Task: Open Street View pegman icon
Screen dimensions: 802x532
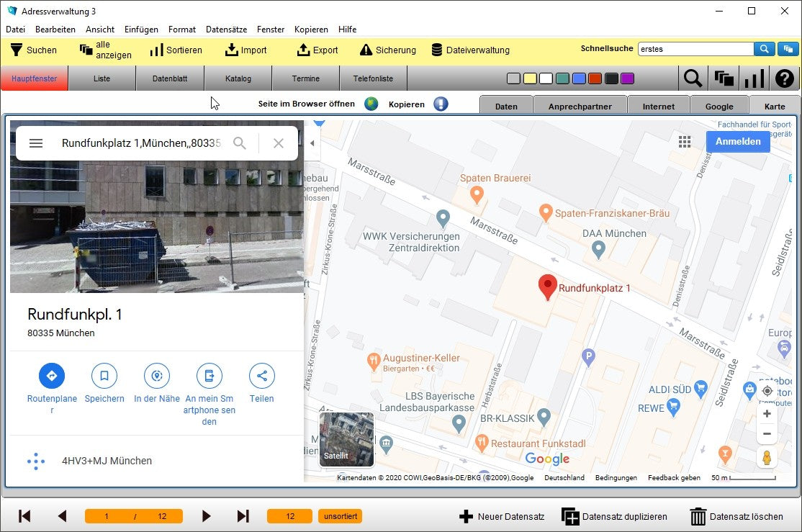Action: [x=767, y=457]
